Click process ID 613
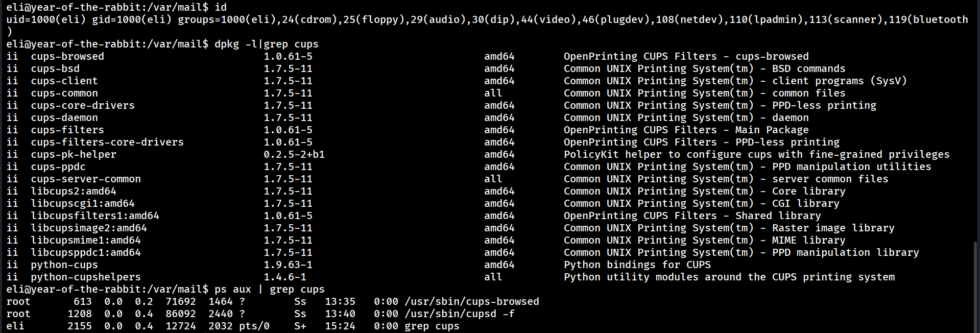Viewport: 980px width, 333px height. pyautogui.click(x=83, y=301)
